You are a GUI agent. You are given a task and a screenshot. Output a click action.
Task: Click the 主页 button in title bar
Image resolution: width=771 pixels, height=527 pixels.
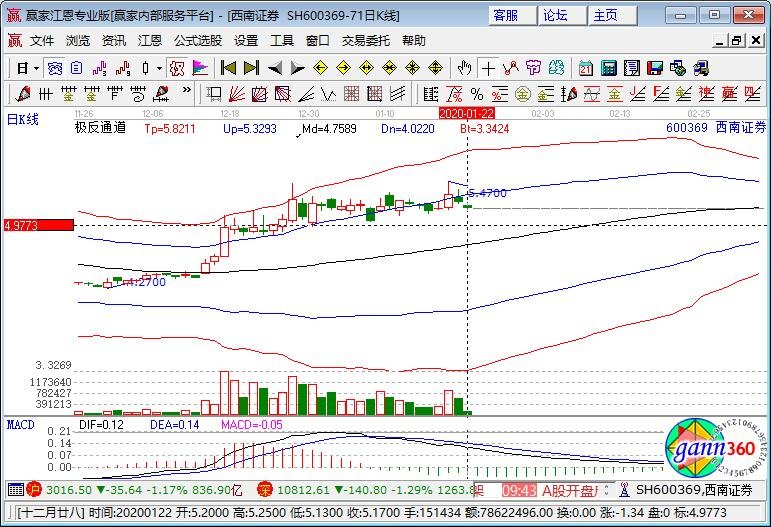[x=612, y=16]
